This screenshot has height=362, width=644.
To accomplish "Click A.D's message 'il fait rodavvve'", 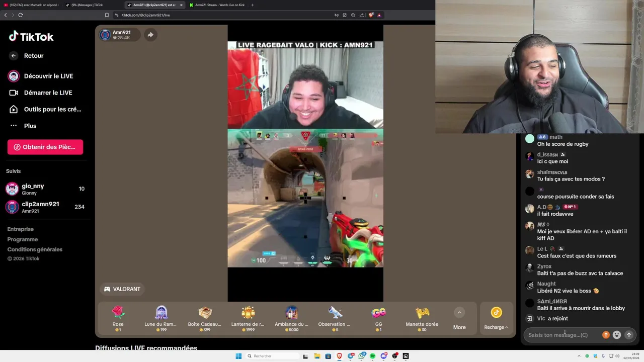I will [x=555, y=214].
